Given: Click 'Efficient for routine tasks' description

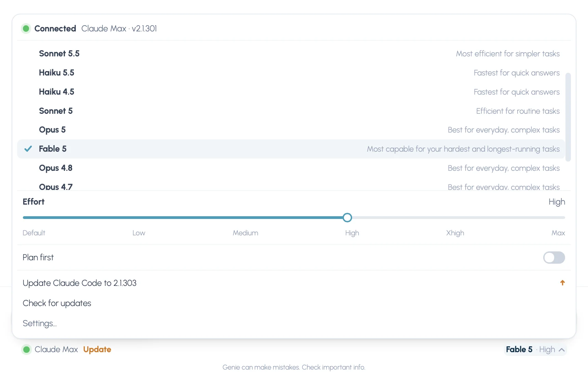Looking at the screenshot, I should pyautogui.click(x=518, y=111).
